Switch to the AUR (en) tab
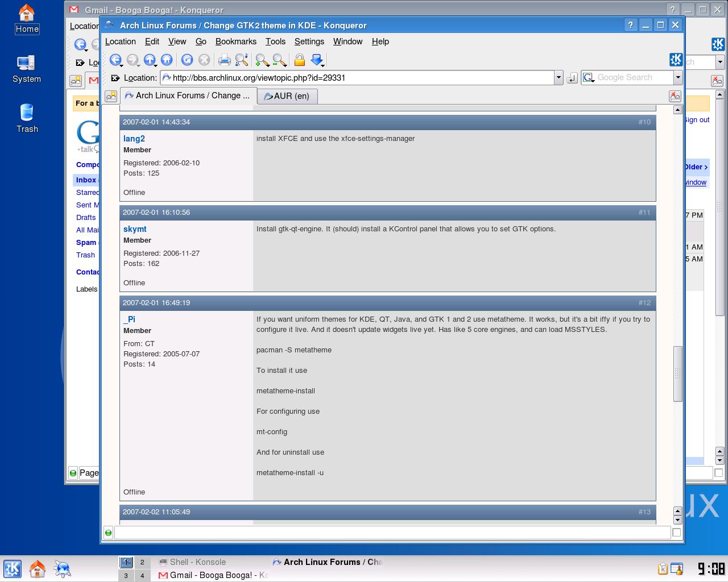728x582 pixels. (287, 96)
